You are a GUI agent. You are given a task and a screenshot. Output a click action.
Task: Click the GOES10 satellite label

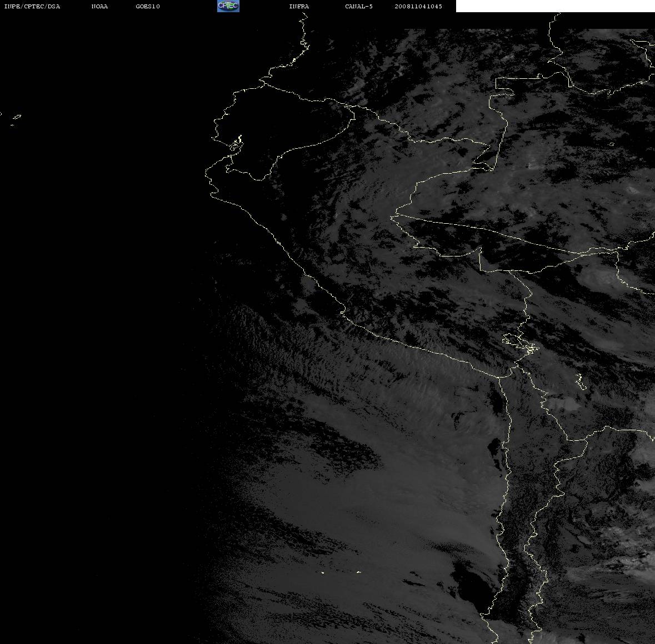click(x=147, y=6)
